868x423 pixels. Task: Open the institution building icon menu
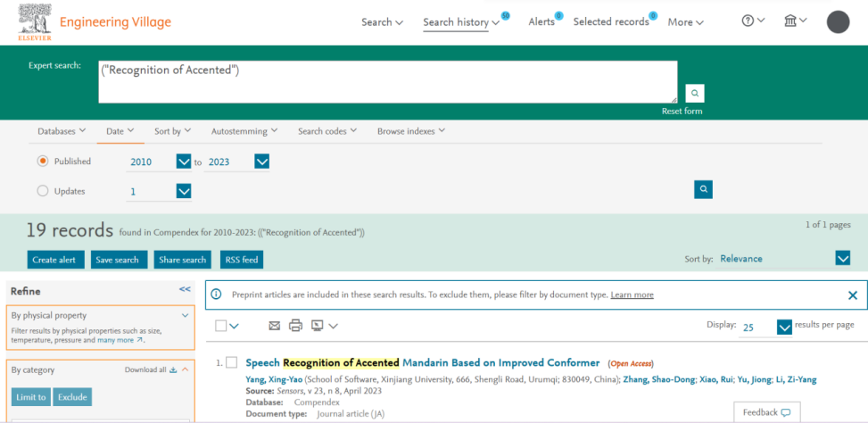pyautogui.click(x=795, y=21)
